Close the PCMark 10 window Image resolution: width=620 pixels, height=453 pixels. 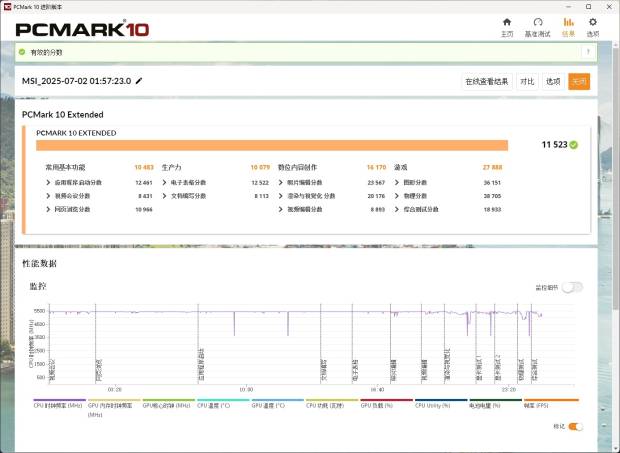[609, 7]
